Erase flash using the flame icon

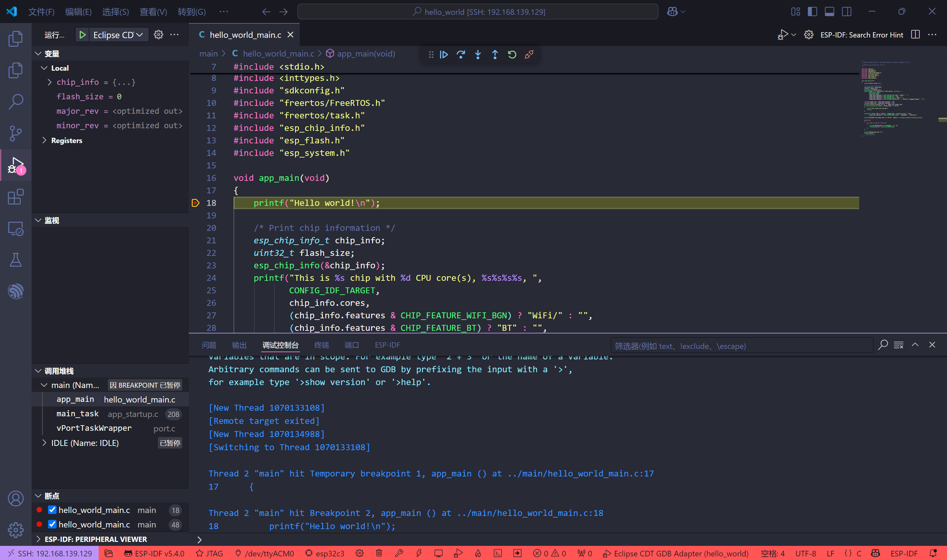pos(478,553)
